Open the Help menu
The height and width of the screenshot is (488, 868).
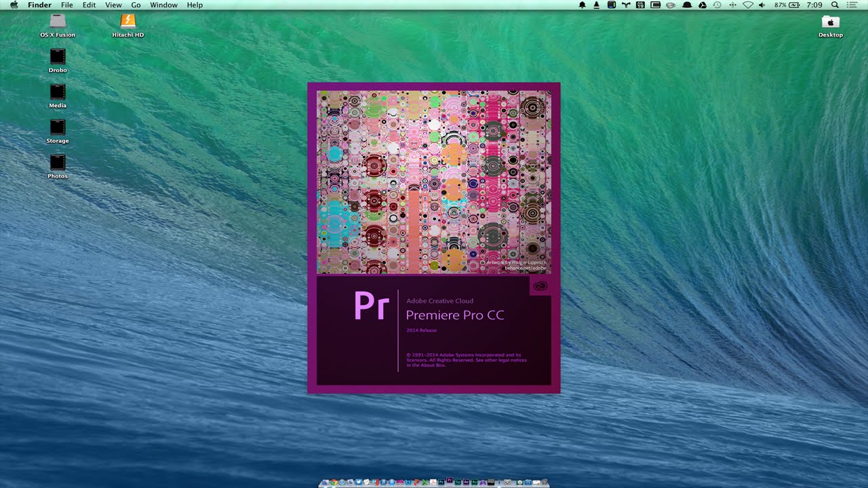195,5
